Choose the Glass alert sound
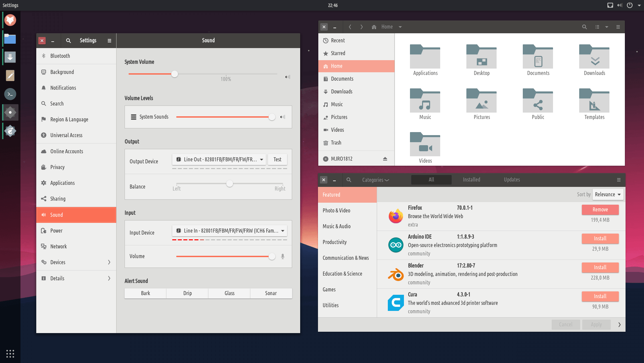The width and height of the screenshot is (644, 363). [229, 293]
